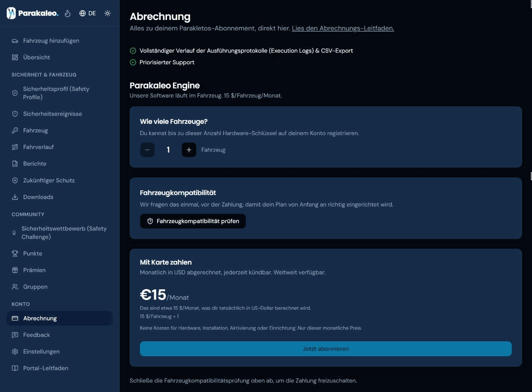Click the COMMUNITY section label
The height and width of the screenshot is (392, 532).
click(28, 214)
